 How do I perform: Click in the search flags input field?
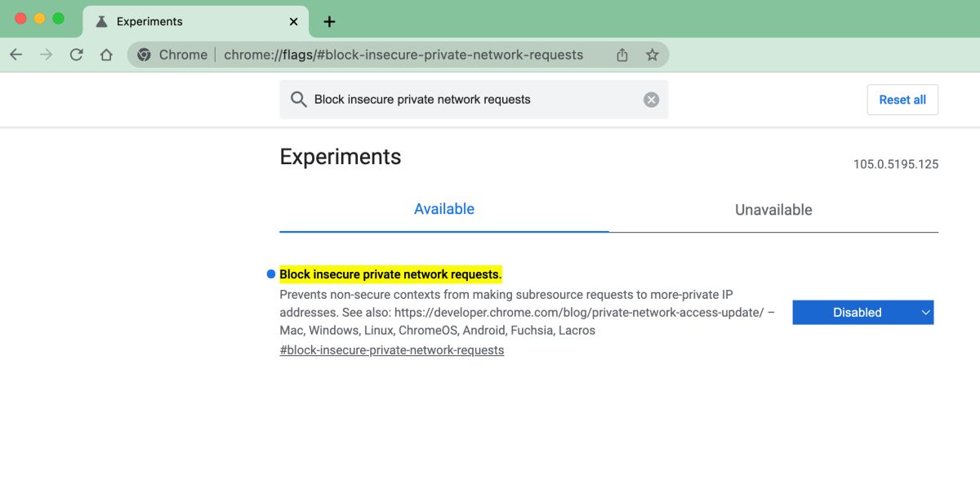[474, 100]
